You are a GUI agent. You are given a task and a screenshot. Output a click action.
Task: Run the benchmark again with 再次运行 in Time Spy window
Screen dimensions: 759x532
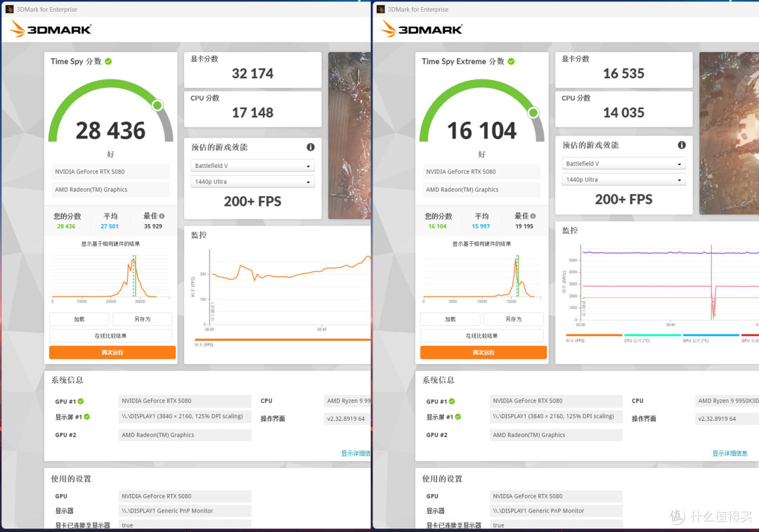pos(112,352)
